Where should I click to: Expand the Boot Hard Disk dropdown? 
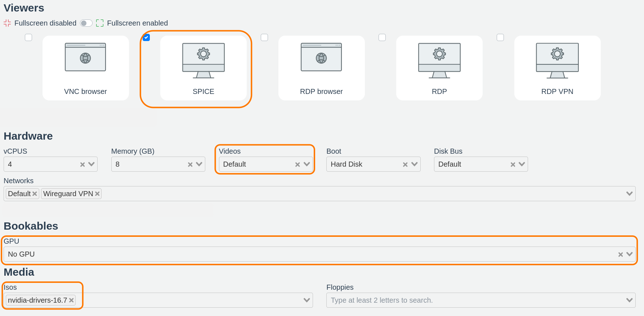click(x=415, y=164)
